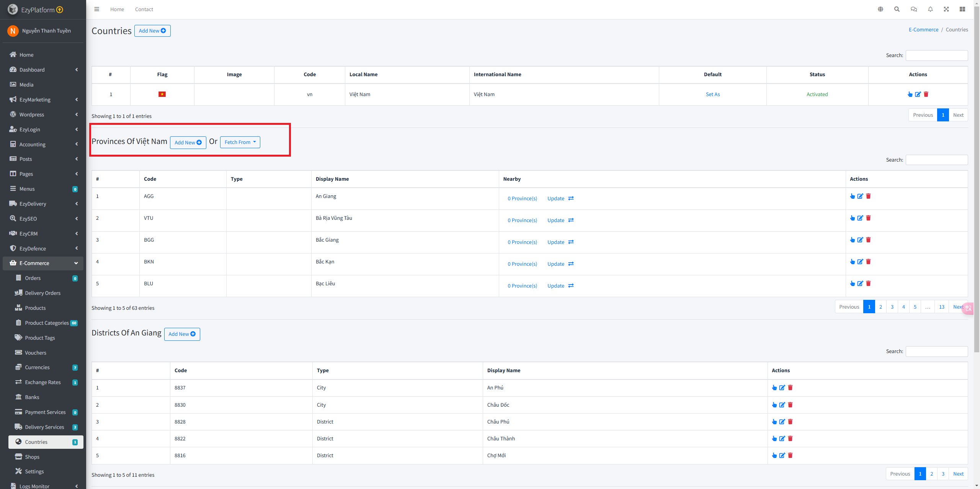Open Shops in sidebar
The image size is (980, 489).
tap(46, 457)
